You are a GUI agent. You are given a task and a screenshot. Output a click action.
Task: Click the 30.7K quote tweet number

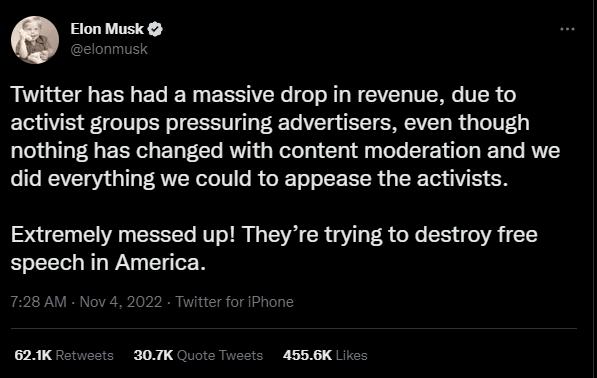pyautogui.click(x=153, y=355)
